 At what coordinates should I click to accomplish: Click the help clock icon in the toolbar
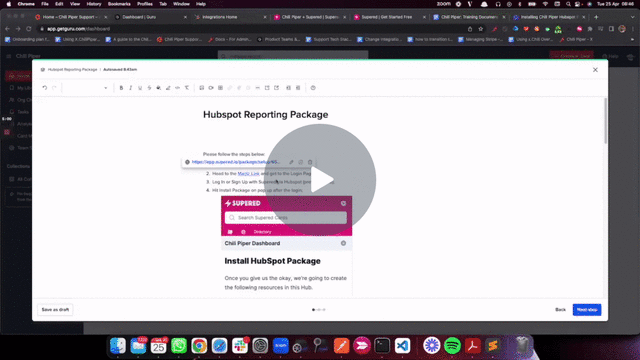pos(313,88)
